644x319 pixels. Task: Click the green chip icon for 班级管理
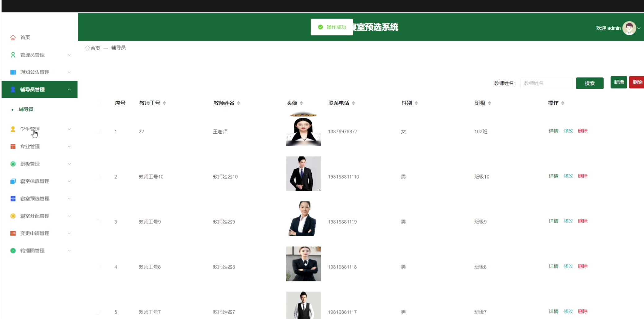click(x=13, y=164)
